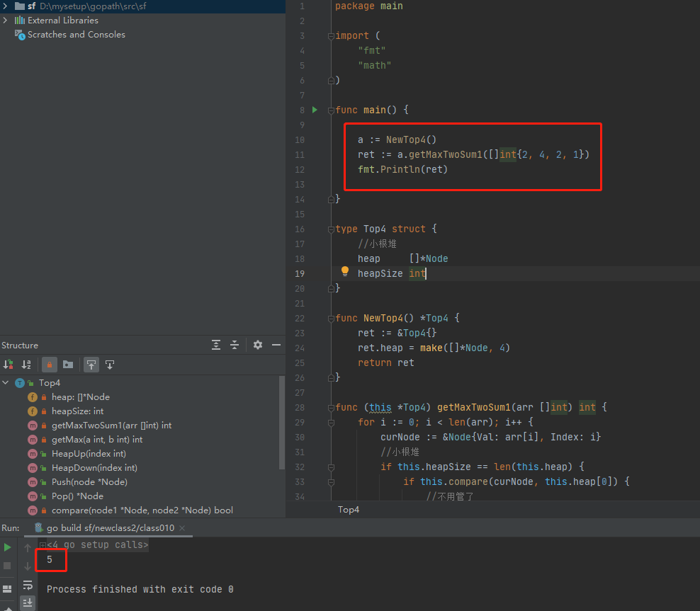Rerun the go build configuration
The height and width of the screenshot is (611, 700).
[8, 547]
